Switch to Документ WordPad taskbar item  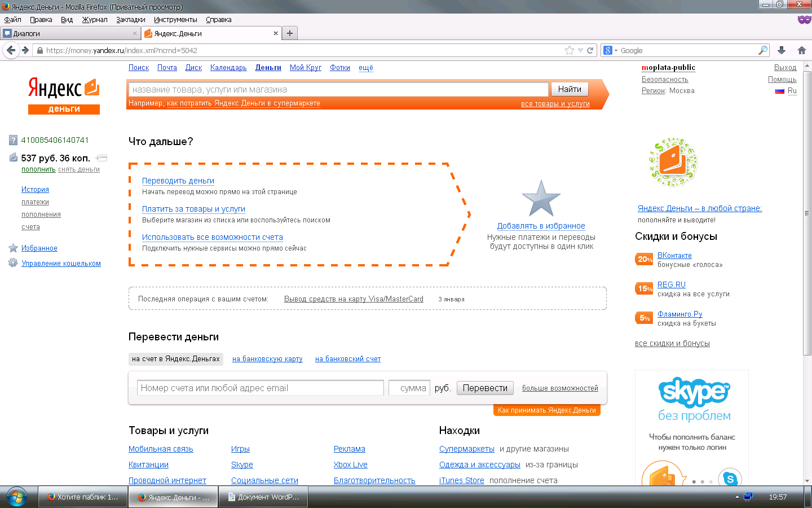[263, 497]
